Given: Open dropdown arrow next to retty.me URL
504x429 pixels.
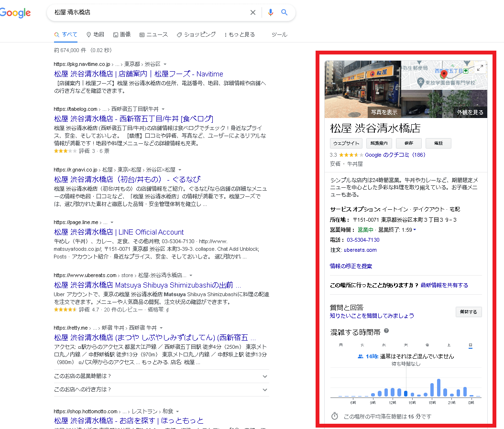Looking at the screenshot, I should coord(161,328).
